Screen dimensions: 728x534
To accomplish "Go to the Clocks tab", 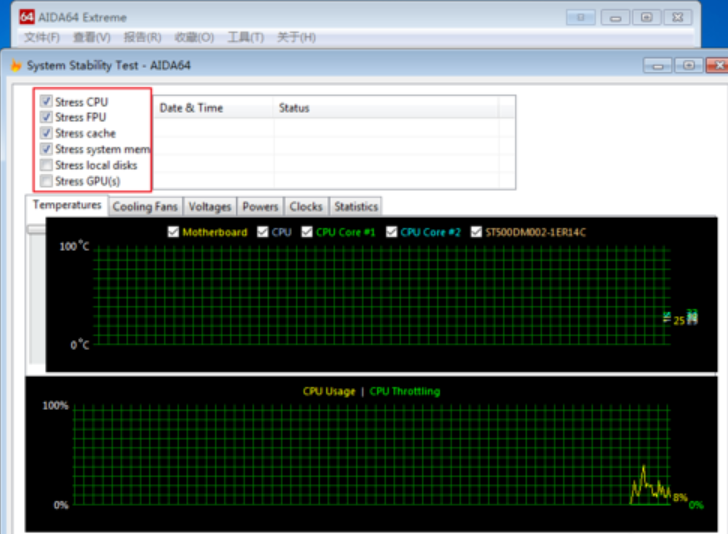I will click(x=306, y=206).
